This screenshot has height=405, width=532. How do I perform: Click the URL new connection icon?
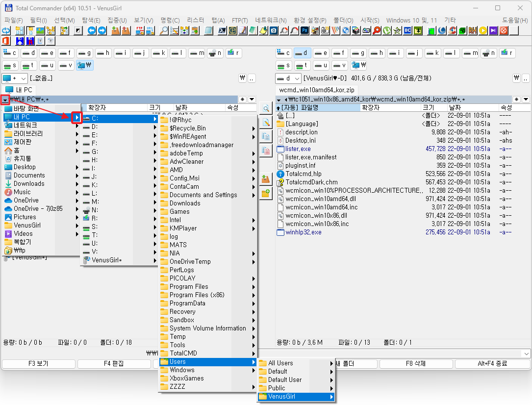150,30
